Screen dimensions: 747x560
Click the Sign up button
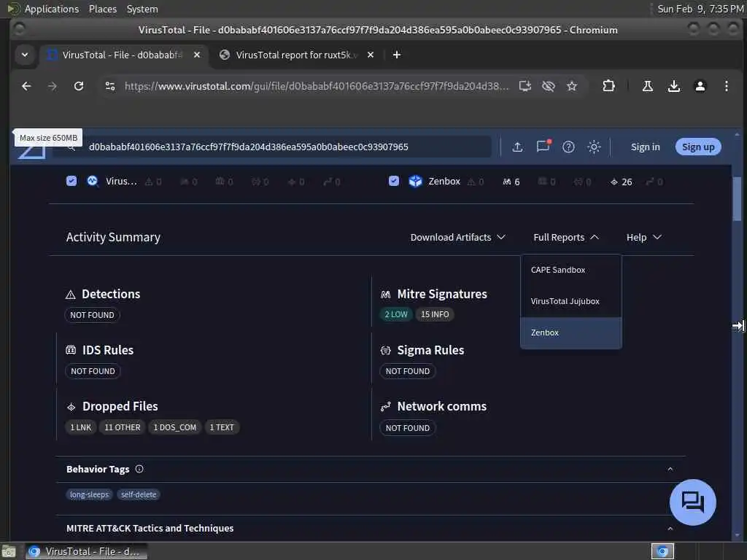[698, 147]
